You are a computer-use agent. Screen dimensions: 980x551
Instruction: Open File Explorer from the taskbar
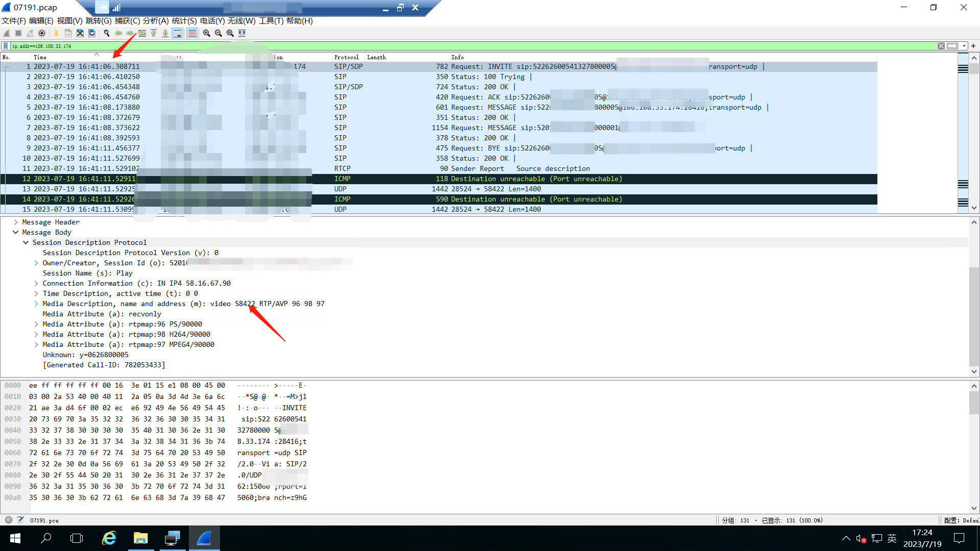pos(140,538)
